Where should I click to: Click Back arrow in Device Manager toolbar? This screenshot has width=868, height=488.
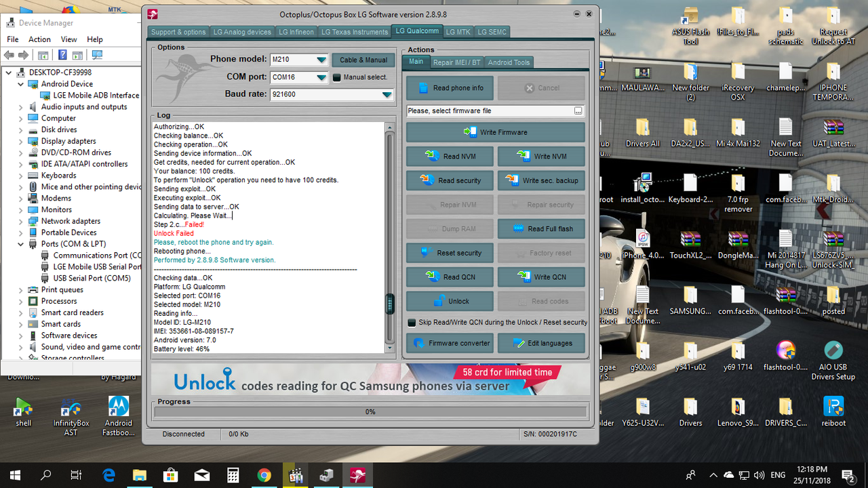[9, 55]
